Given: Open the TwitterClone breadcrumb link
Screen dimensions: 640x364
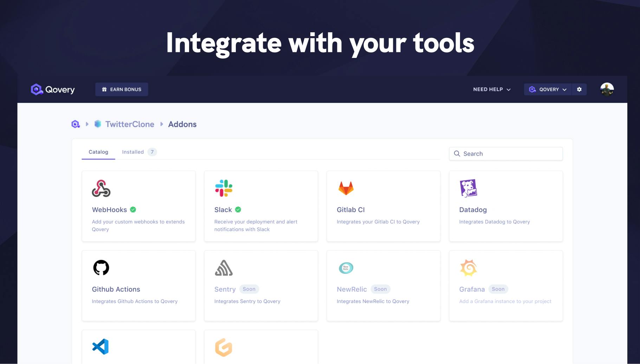Looking at the screenshot, I should coord(130,124).
